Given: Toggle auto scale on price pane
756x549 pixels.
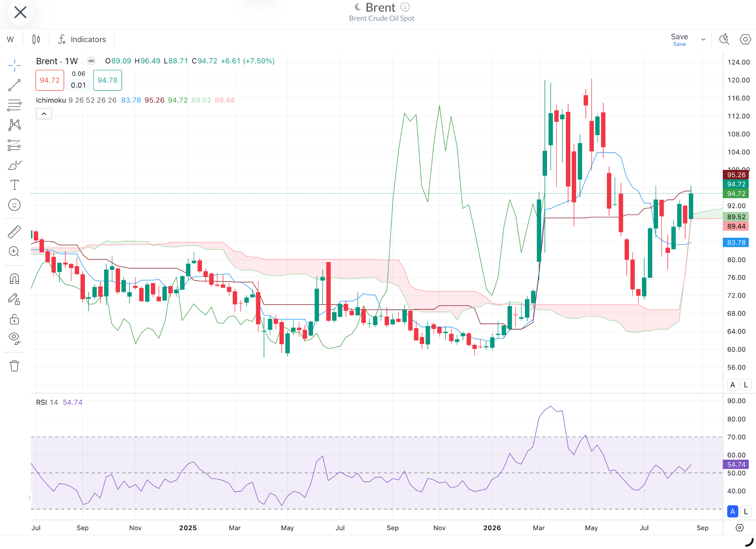Looking at the screenshot, I should pyautogui.click(x=733, y=385).
